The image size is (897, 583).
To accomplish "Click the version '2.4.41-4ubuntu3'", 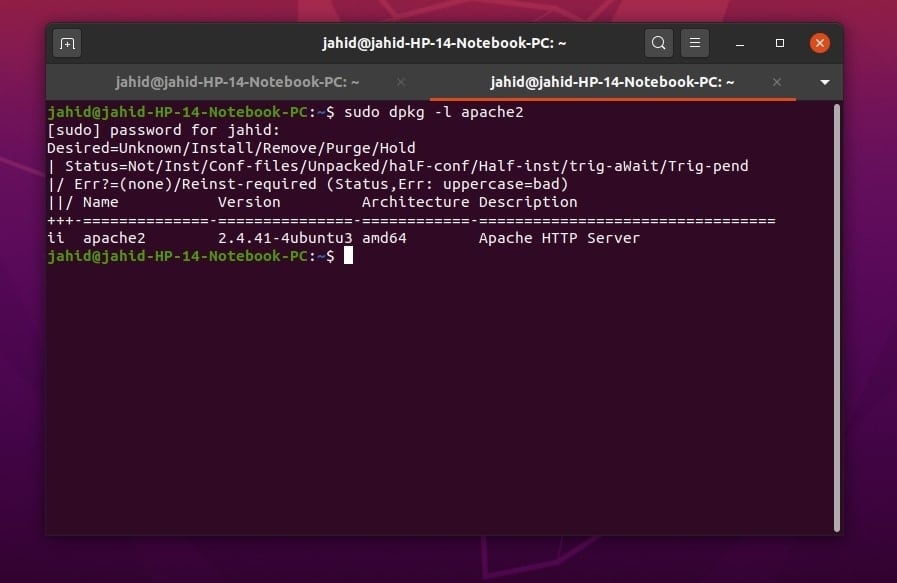I will [x=285, y=238].
